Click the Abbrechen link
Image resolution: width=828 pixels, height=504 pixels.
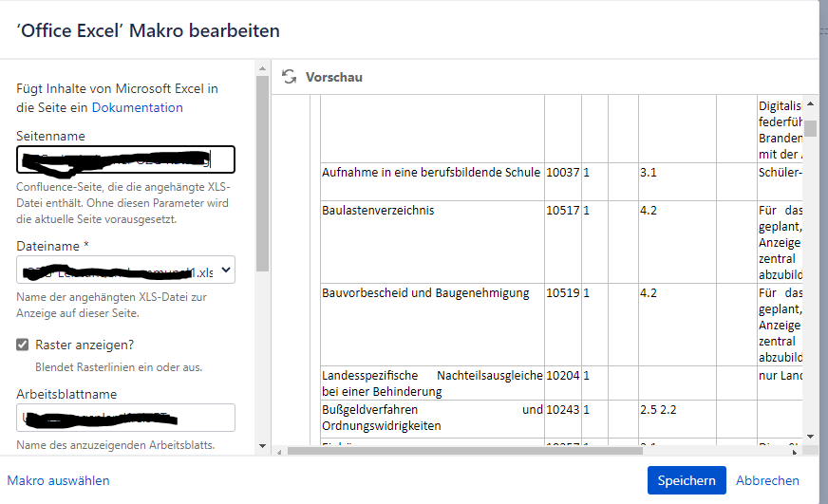767,481
